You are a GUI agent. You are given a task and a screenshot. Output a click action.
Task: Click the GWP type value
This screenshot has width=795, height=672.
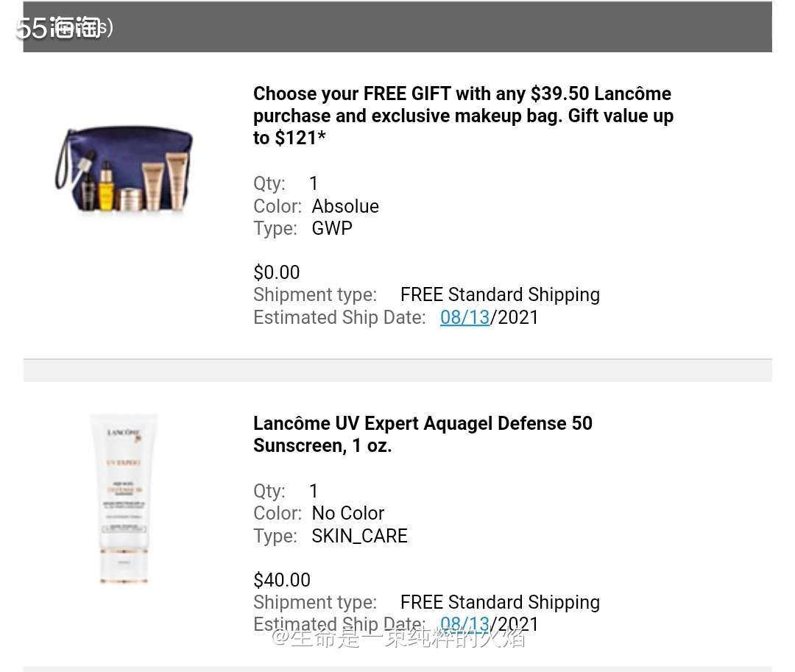[331, 229]
